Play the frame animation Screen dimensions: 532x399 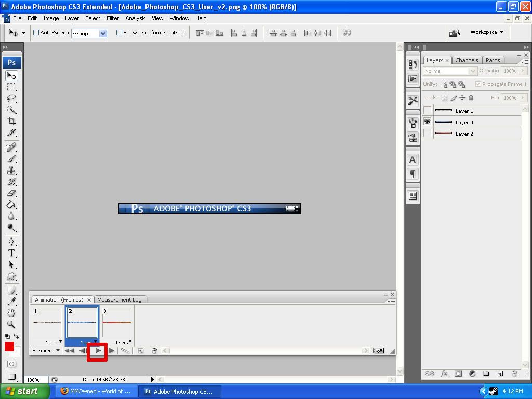(x=98, y=351)
